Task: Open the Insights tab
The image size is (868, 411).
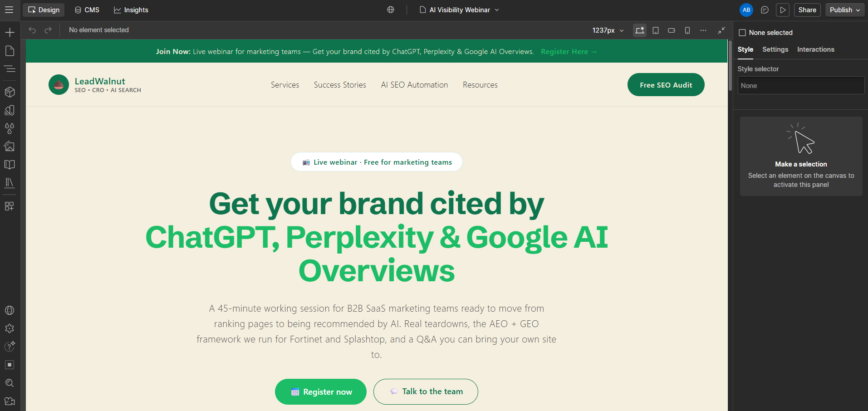Action: [131, 10]
